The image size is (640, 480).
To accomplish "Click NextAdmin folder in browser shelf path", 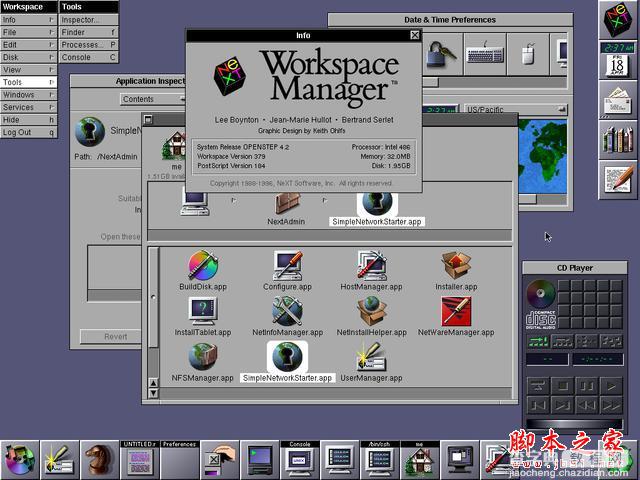I will click(x=287, y=204).
